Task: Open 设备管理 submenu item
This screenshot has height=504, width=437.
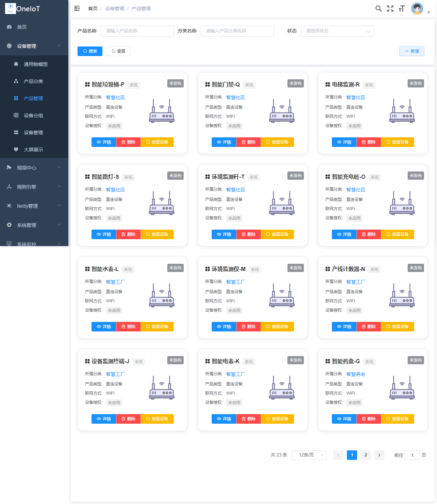Action: point(34,133)
